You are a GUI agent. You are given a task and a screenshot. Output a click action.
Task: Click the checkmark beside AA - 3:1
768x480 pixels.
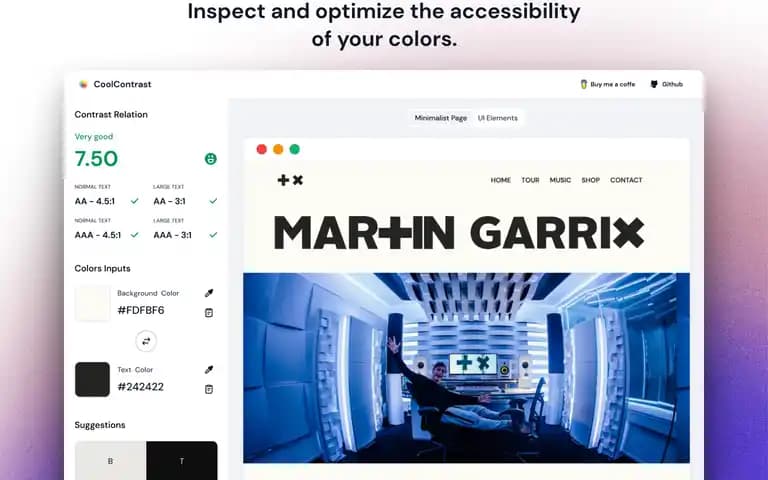[213, 201]
